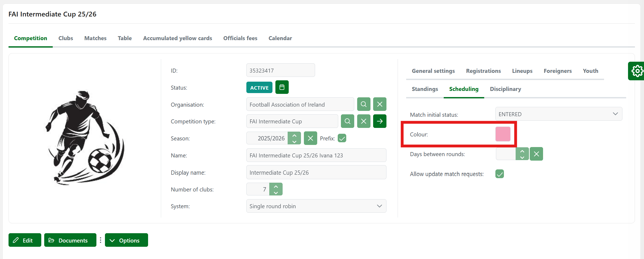
Task: Click the Competition type search magnifier icon
Action: 347,121
